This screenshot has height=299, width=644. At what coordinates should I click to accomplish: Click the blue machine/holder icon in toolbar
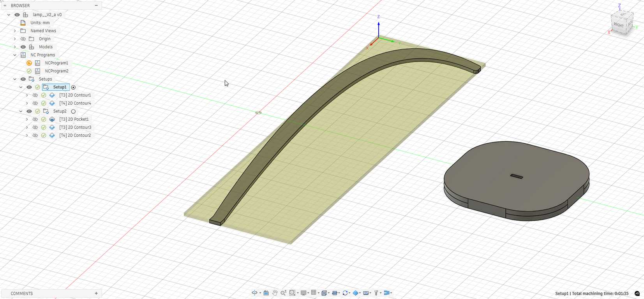click(x=387, y=293)
